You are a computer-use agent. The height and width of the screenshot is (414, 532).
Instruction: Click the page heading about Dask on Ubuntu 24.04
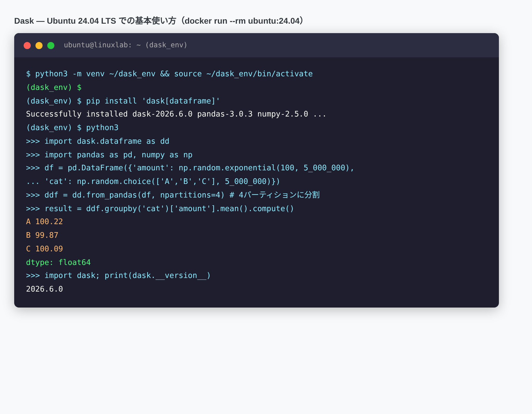[160, 21]
